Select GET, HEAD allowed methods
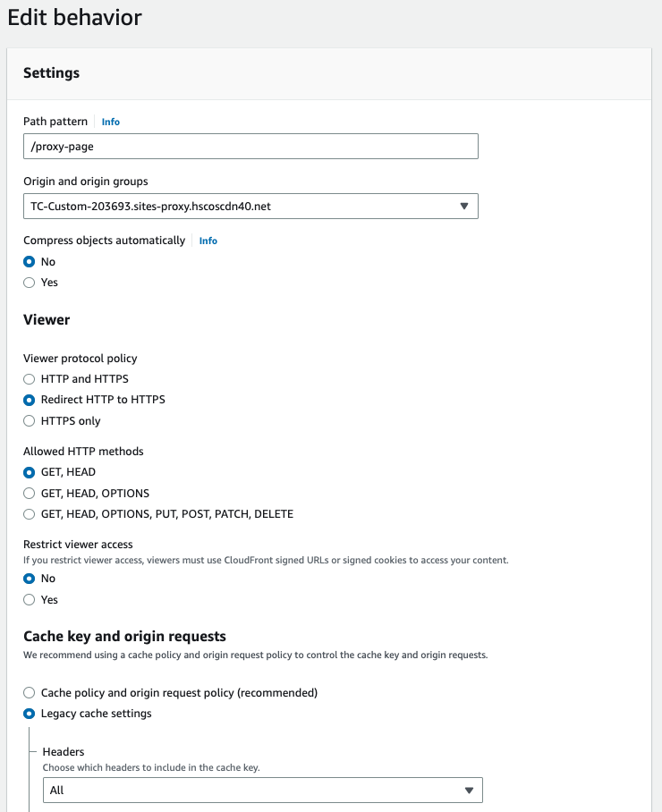The image size is (662, 812). click(x=29, y=471)
